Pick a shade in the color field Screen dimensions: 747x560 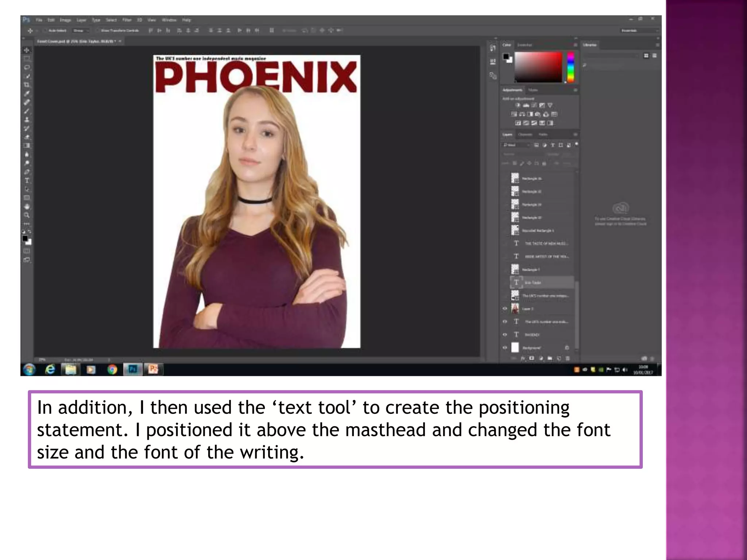(538, 67)
